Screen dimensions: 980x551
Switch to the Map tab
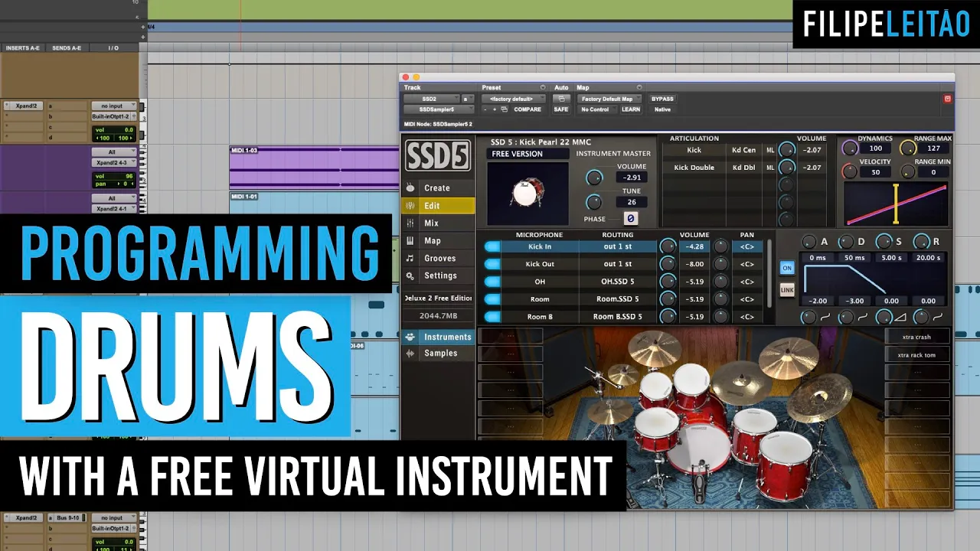(x=437, y=241)
